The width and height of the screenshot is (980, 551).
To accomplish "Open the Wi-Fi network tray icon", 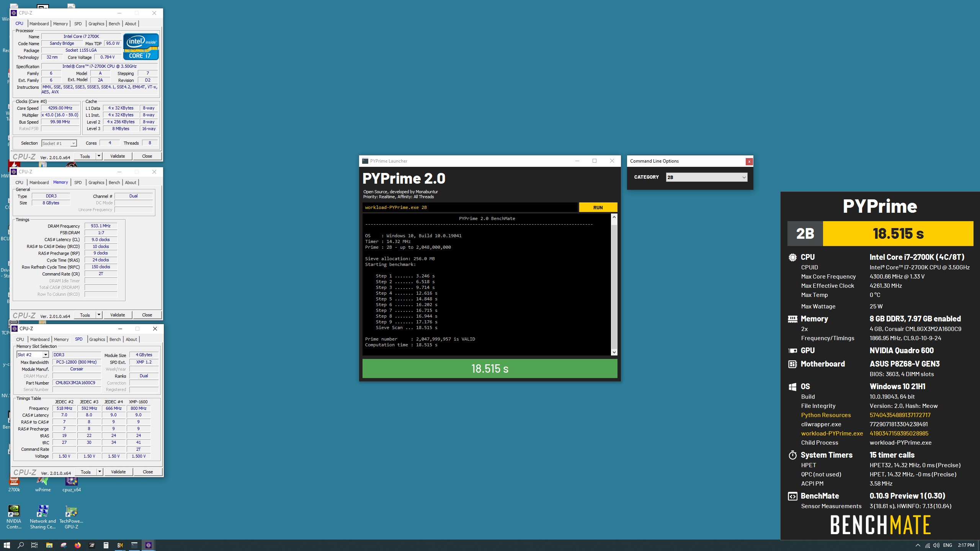I will pos(927,545).
